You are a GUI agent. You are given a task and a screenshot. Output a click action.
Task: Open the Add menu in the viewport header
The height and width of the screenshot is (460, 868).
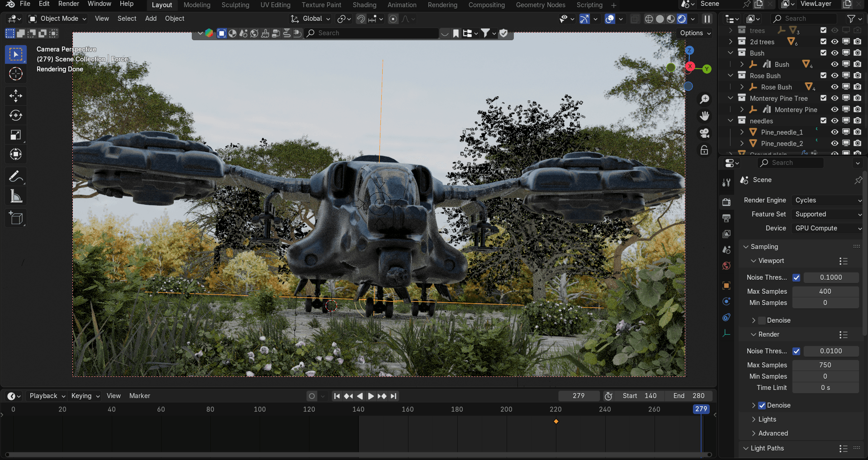point(151,19)
